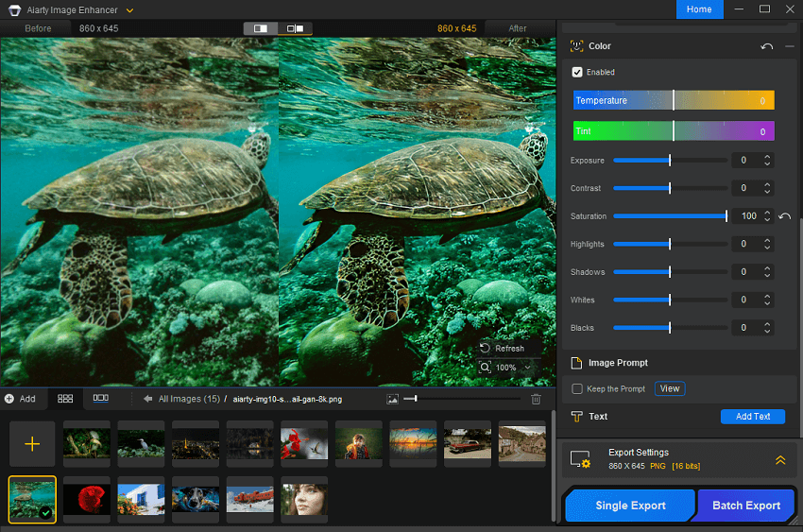
Task: Click the large plus tile to add images
Action: (32, 443)
